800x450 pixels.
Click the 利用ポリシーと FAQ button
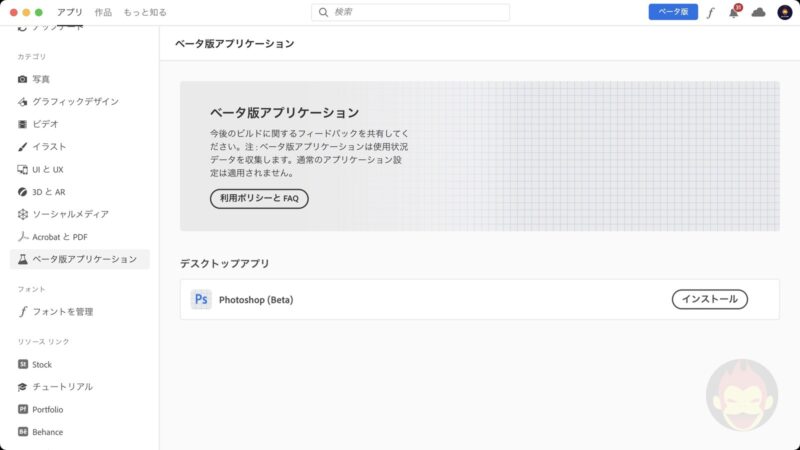click(x=259, y=198)
